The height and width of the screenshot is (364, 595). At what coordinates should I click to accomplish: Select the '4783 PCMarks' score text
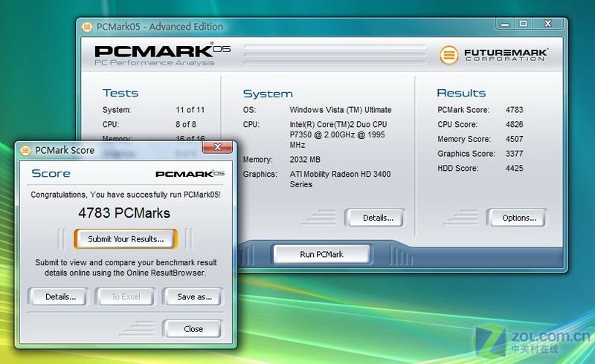124,212
